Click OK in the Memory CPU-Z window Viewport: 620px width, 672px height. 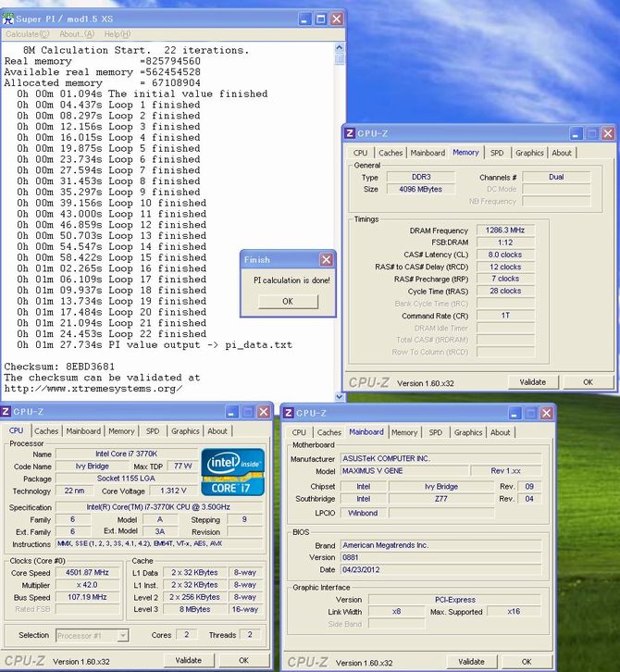pyautogui.click(x=588, y=382)
